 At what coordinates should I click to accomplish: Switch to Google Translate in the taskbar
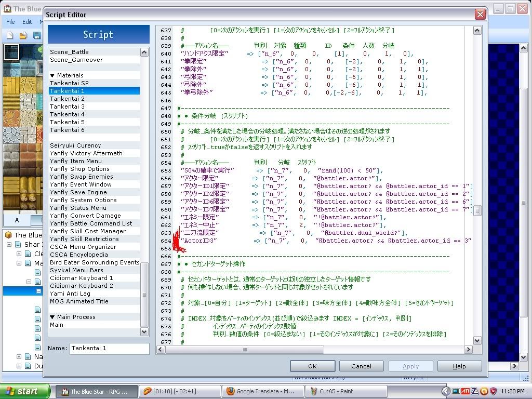pyautogui.click(x=262, y=391)
